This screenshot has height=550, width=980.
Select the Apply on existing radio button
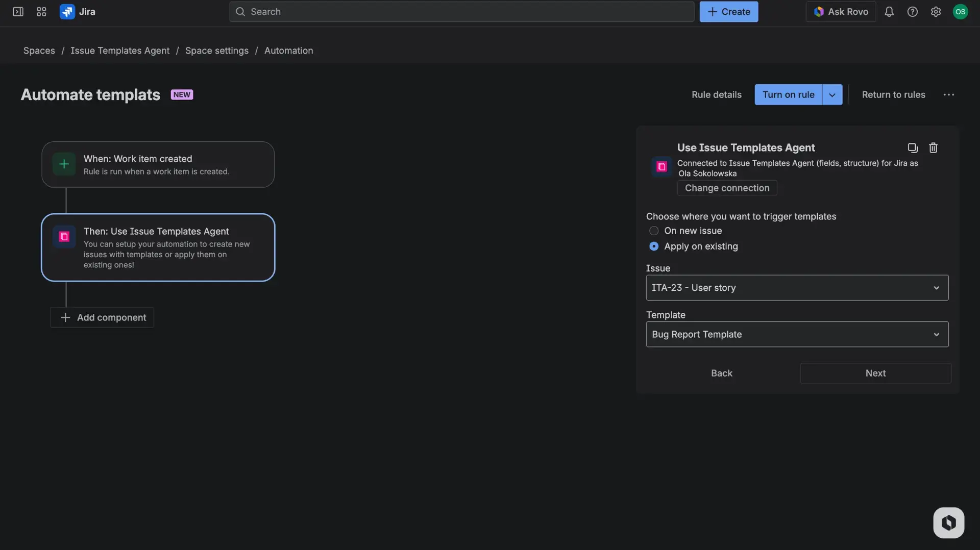[x=654, y=246]
